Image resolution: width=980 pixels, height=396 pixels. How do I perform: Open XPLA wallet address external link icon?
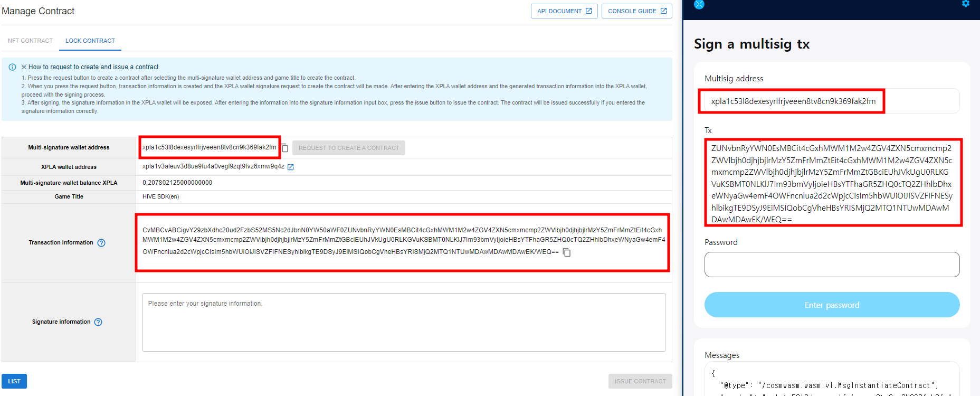(291, 167)
